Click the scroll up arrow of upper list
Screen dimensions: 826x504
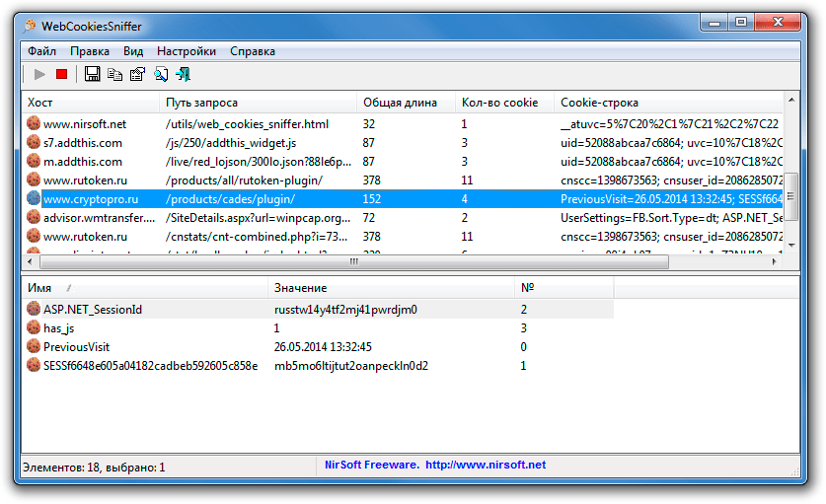(791, 100)
